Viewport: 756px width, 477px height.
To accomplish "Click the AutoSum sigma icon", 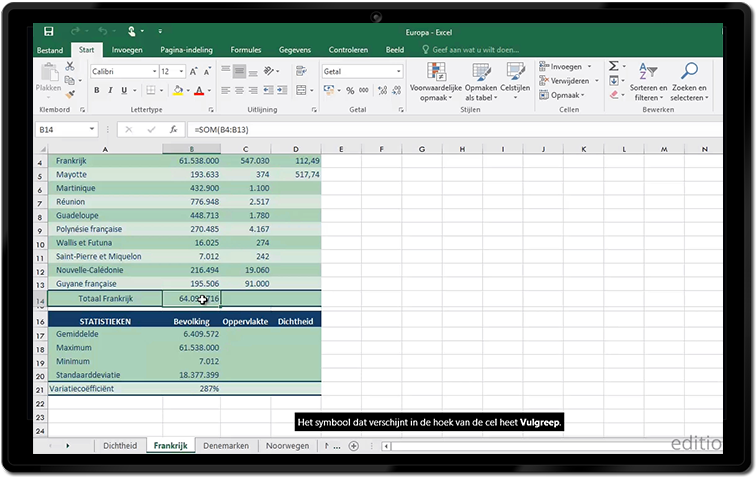I will point(615,67).
